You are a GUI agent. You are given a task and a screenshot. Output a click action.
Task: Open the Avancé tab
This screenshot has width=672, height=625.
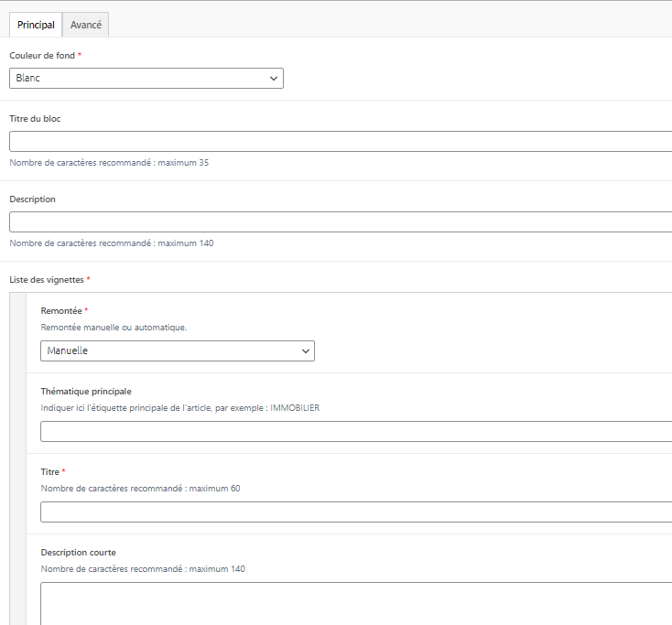[x=86, y=25]
